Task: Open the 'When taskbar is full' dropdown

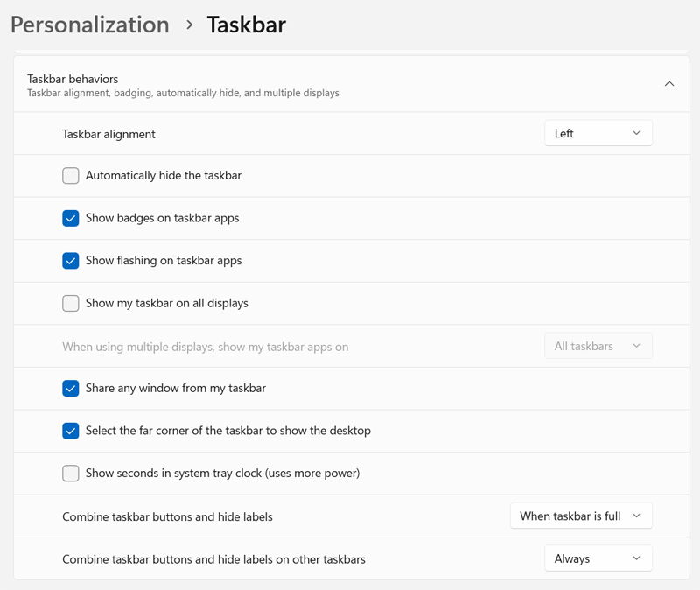Action: 580,516
